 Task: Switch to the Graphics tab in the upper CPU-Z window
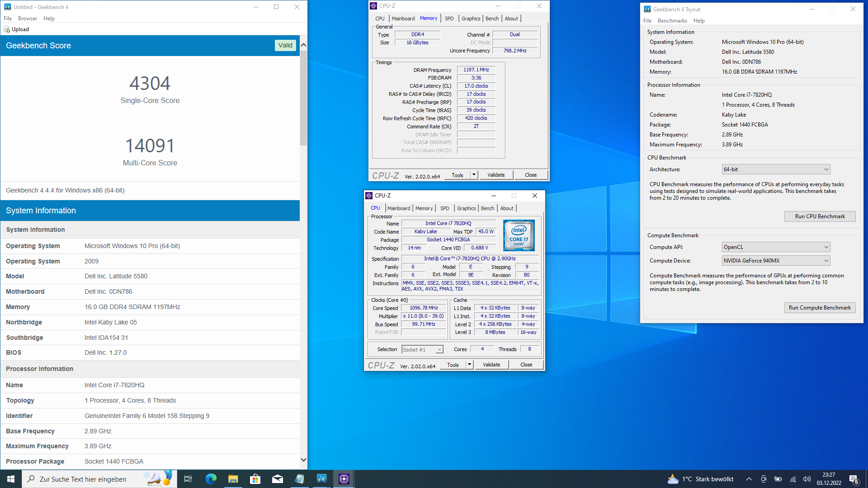pyautogui.click(x=471, y=19)
